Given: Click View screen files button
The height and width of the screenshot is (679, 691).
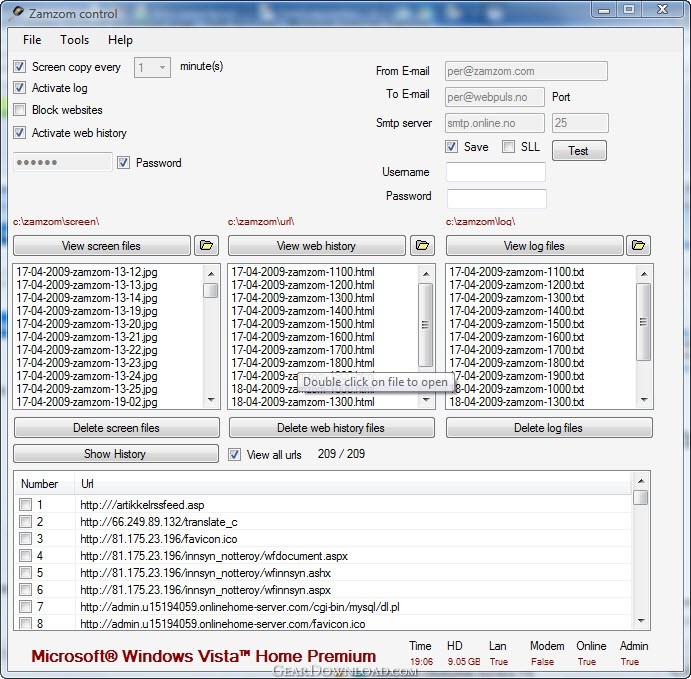Looking at the screenshot, I should pyautogui.click(x=102, y=245).
